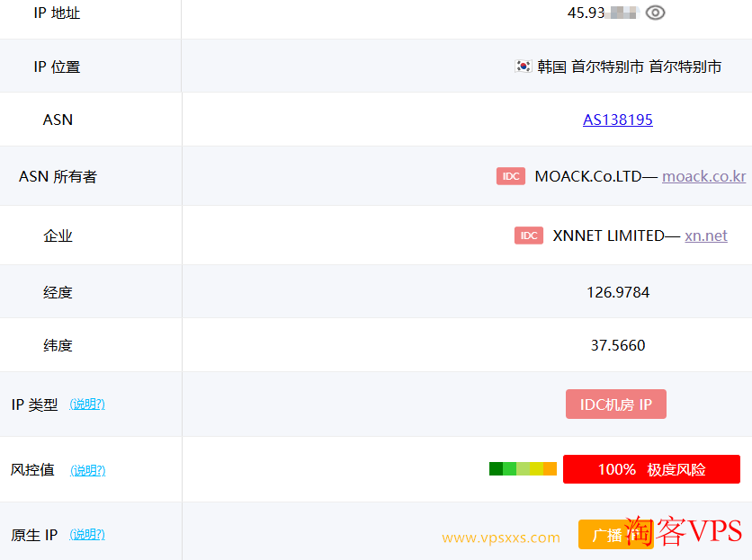Click the South Korea flag icon
This screenshot has height=560, width=752.
523,67
